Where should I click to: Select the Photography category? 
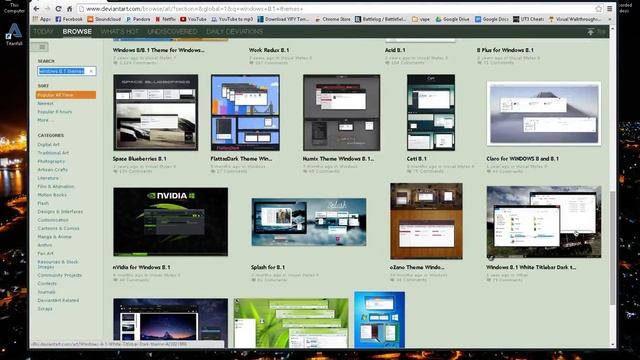[51, 161]
